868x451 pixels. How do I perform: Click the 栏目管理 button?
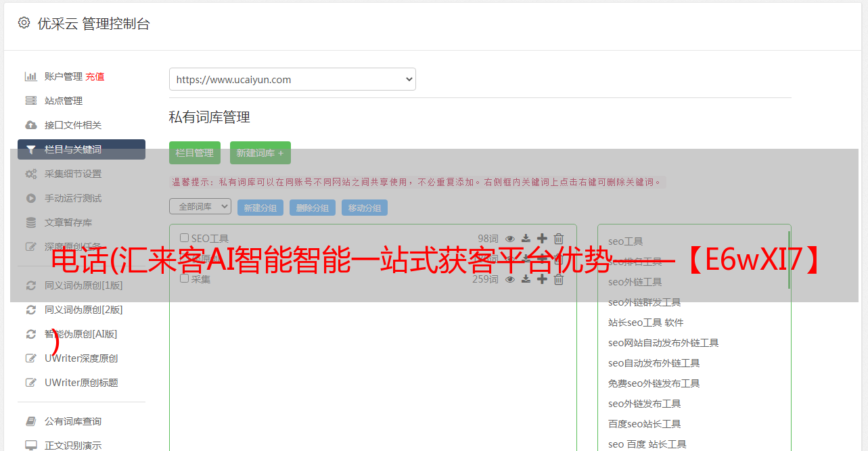click(195, 153)
